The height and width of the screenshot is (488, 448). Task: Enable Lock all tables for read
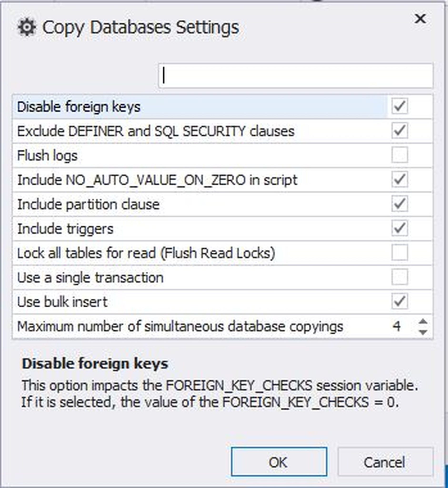[400, 253]
